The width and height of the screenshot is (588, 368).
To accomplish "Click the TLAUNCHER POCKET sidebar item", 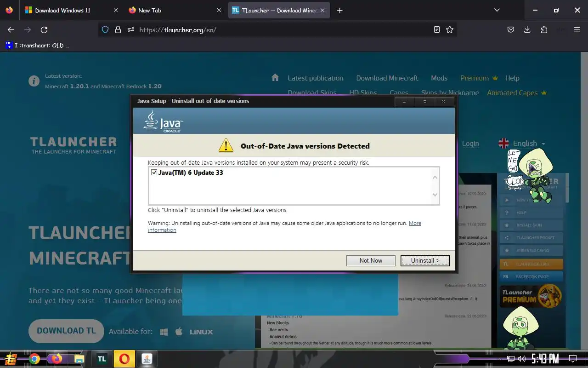I will [531, 238].
